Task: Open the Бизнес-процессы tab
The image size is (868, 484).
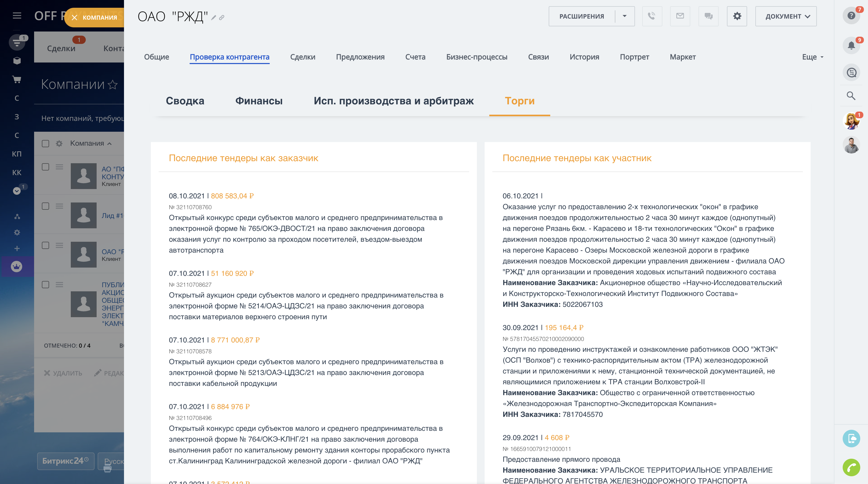Action: coord(477,57)
